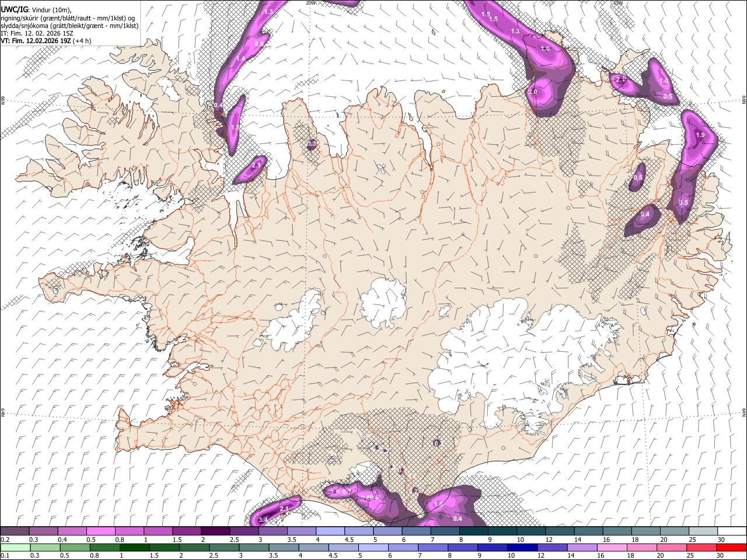Viewport: 747px width, 560px height.
Task: Pick top legend row 4 light periwinkle swatch
Action: (x=330, y=531)
